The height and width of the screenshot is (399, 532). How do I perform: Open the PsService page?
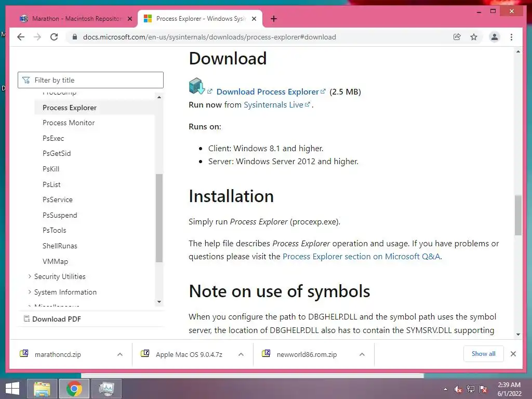click(57, 199)
